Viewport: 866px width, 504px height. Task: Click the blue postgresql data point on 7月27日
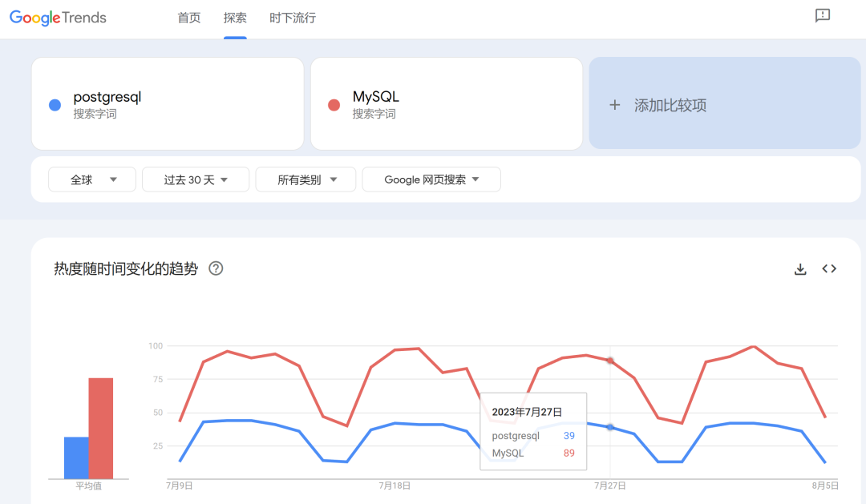[610, 427]
